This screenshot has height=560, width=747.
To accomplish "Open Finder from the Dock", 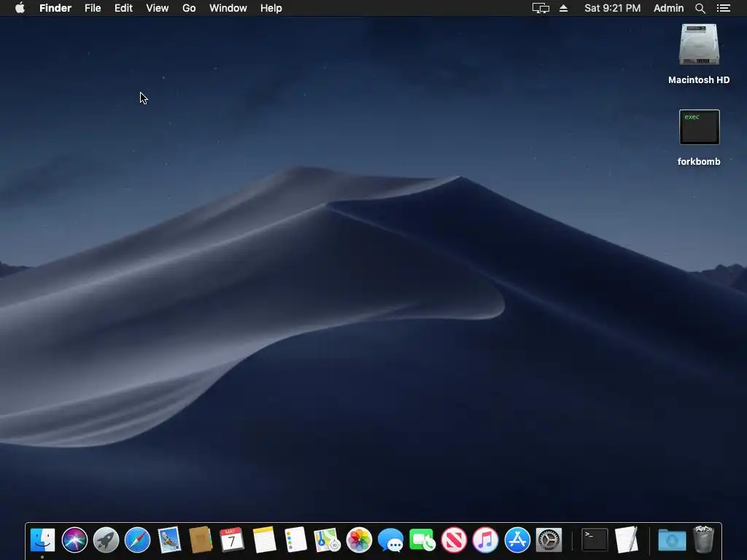I will [x=42, y=540].
